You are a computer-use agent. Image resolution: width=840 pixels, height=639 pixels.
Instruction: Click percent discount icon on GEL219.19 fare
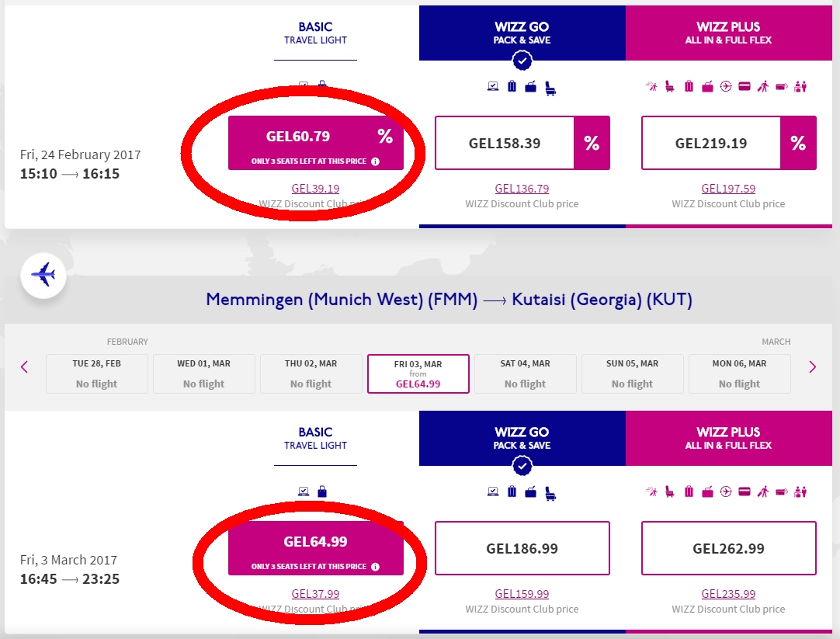pyautogui.click(x=798, y=143)
